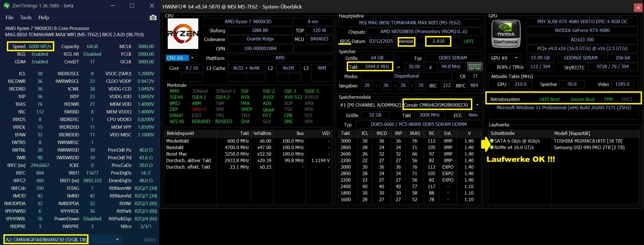644x245 pixels.
Task: Click the Schnittstelle column header
Action: point(520,133)
